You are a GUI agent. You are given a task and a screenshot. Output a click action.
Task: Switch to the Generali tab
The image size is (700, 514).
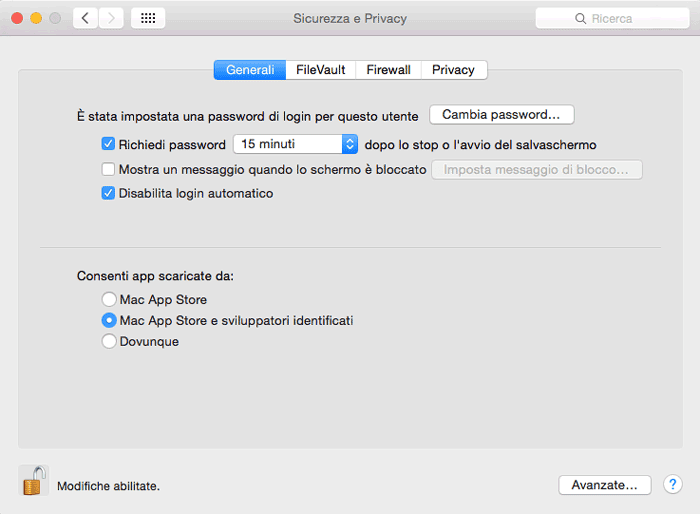[x=250, y=70]
